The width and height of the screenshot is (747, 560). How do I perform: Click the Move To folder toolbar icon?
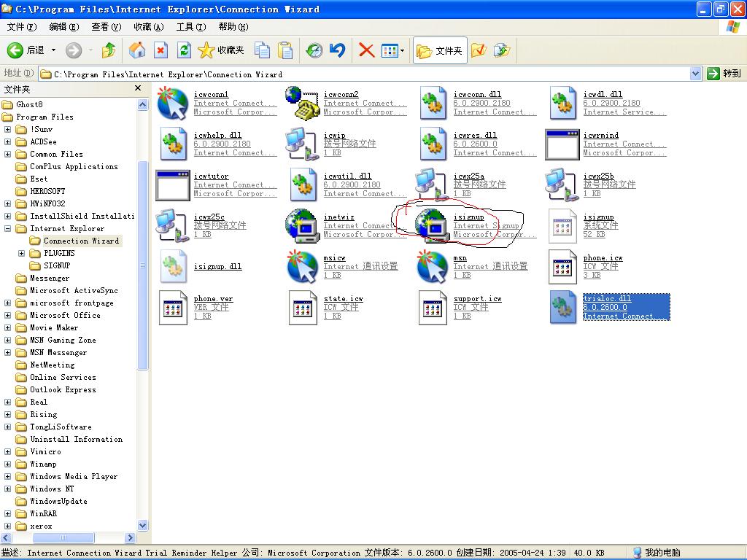pyautogui.click(x=479, y=50)
